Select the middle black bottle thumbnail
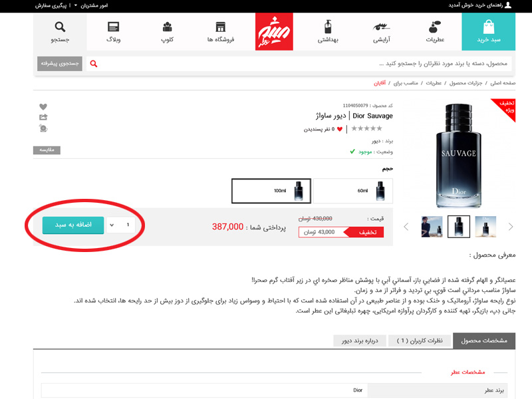This screenshot has width=532, height=399. 459,227
